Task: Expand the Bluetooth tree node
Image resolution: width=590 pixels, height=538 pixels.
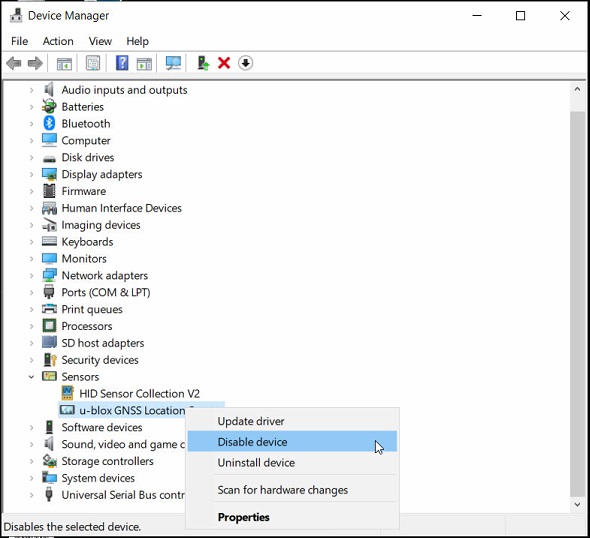Action: (x=32, y=124)
